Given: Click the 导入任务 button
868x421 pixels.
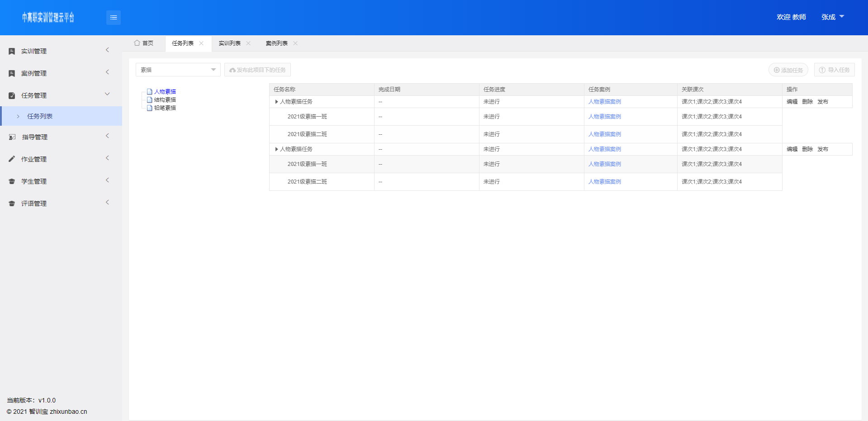Looking at the screenshot, I should click(834, 70).
